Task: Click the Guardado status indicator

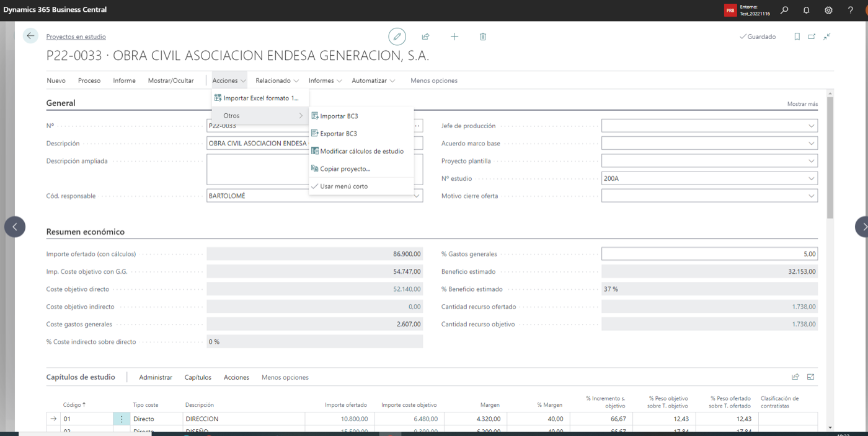Action: point(758,37)
